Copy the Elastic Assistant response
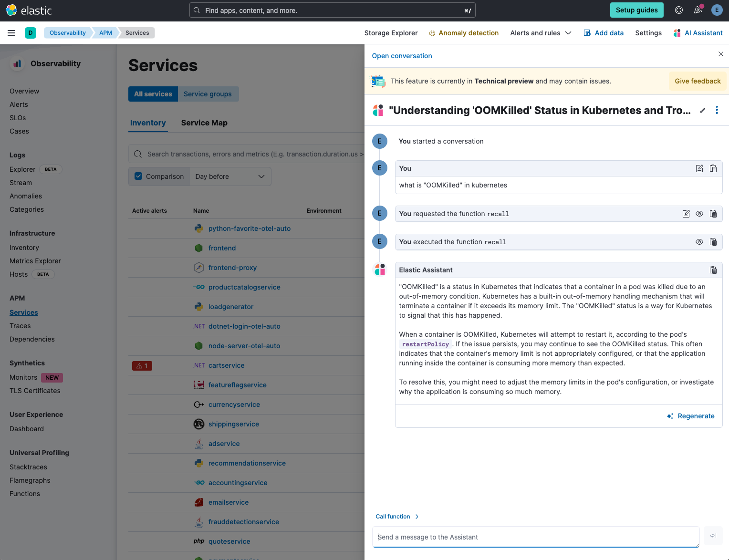 pos(713,270)
